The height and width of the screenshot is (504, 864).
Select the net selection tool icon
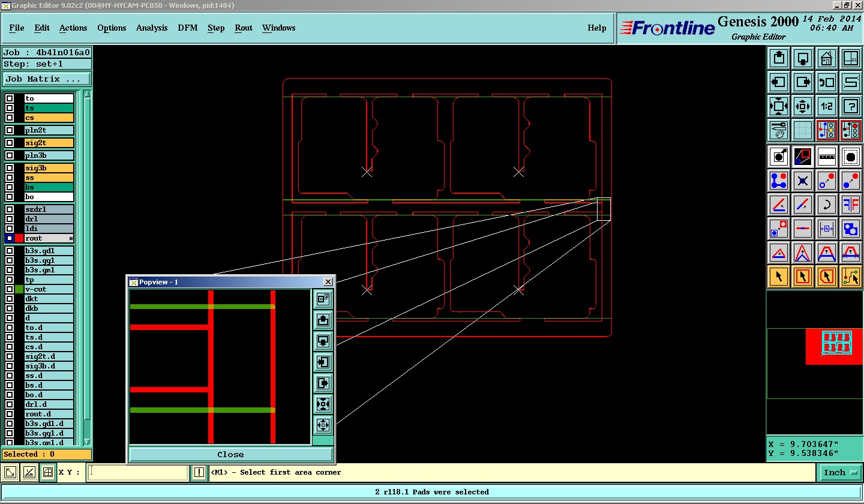(851, 277)
